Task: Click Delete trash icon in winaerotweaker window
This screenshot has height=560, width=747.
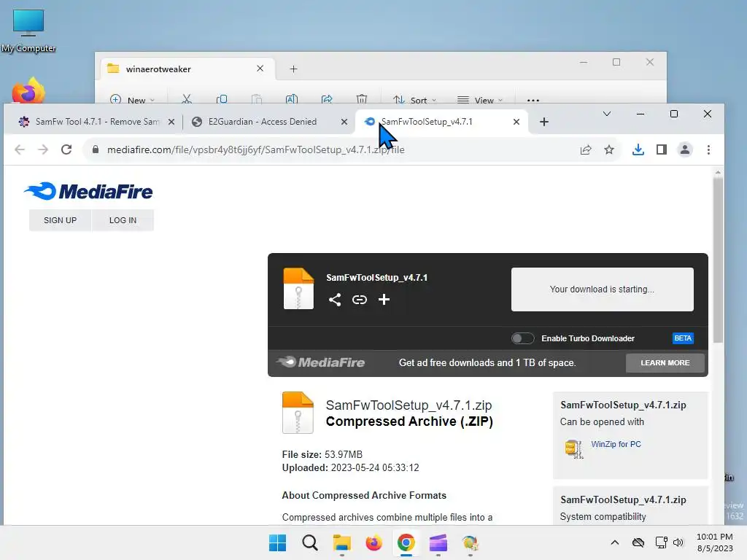Action: pyautogui.click(x=362, y=99)
